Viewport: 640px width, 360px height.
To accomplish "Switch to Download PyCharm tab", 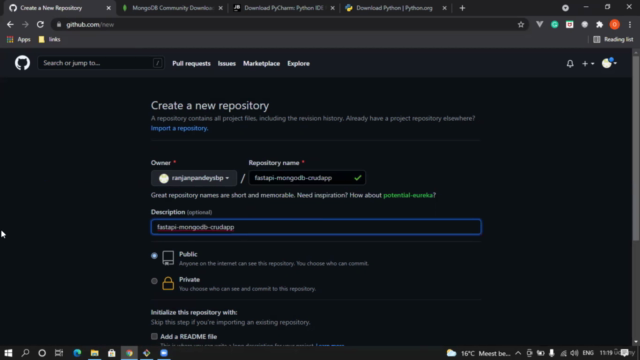I will pos(284,8).
